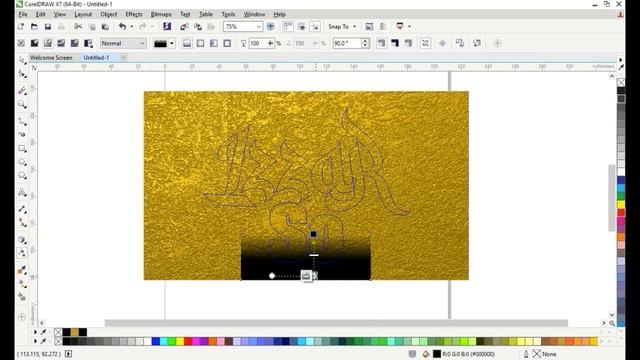Screen dimensions: 640x360
Task: Click the Undo arrow
Action: click(122, 27)
